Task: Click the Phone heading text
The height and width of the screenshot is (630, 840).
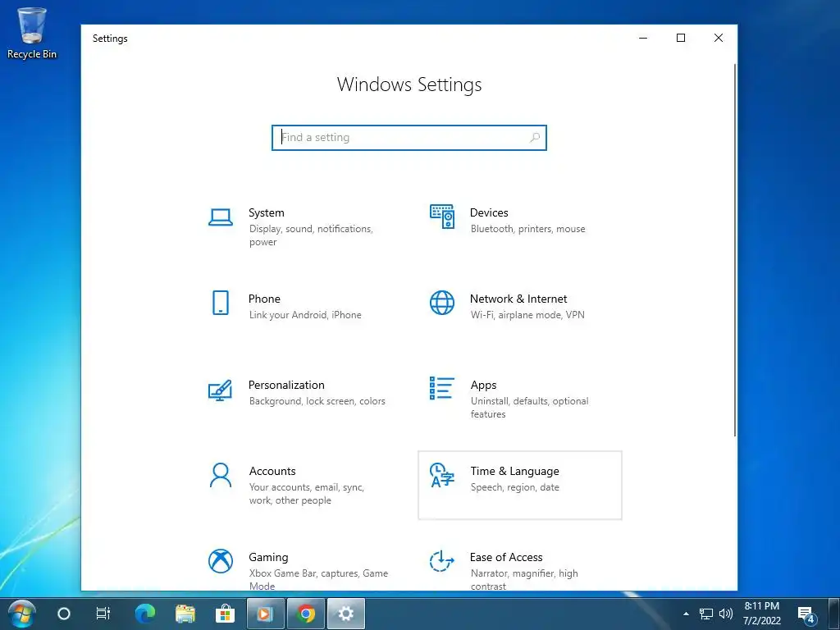Action: [x=264, y=299]
